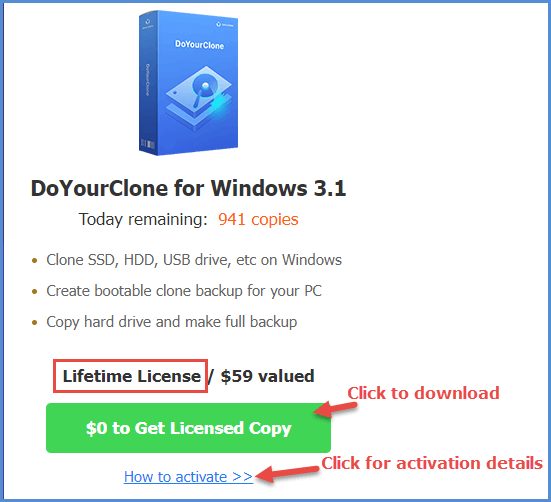Click the white DoYourClone title on the box front
This screenshot has width=551, height=502.
(199, 45)
